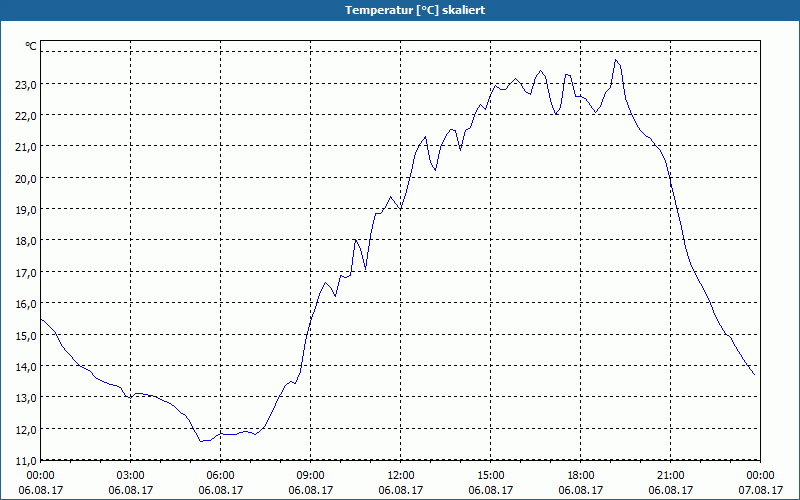This screenshot has width=800, height=500.
Task: Select the 15,0 temperature label
Action: pyautogui.click(x=26, y=336)
